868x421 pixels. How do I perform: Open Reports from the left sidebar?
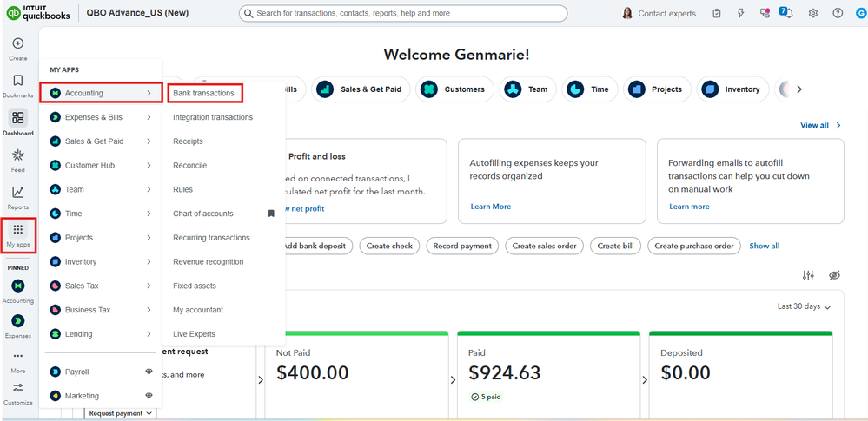tap(17, 193)
